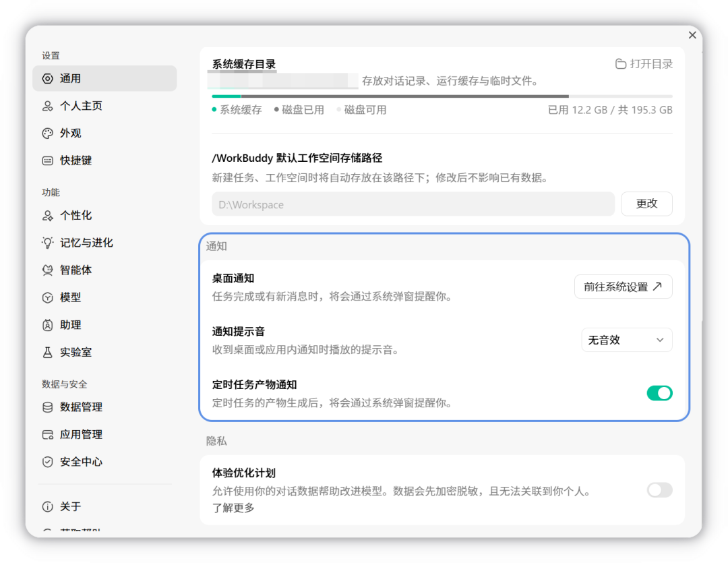Open the 通知提示音 无音效 dropdown

[626, 340]
